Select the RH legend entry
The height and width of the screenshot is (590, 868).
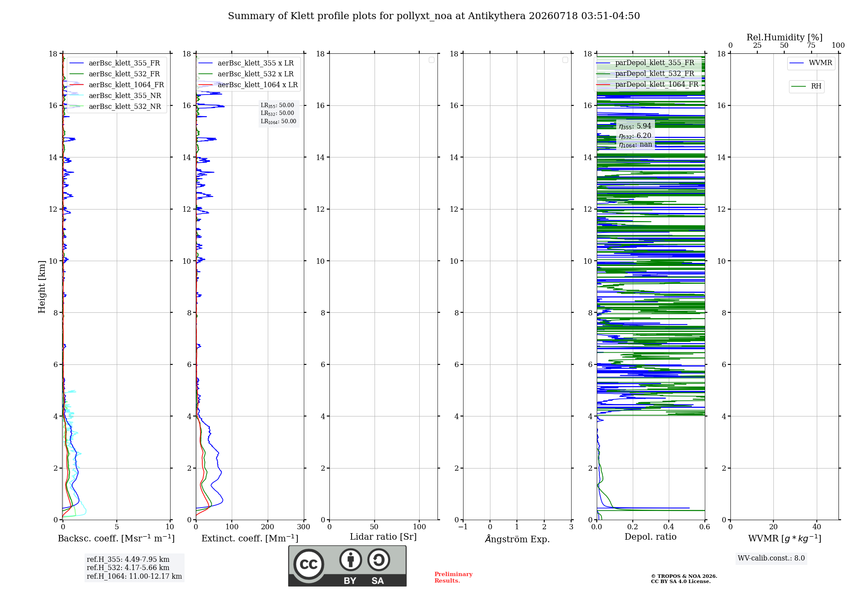[806, 86]
